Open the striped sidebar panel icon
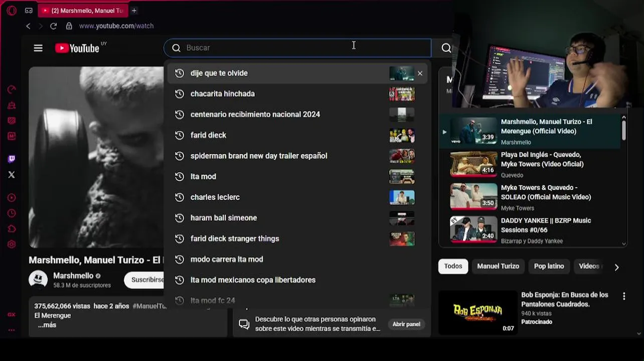This screenshot has width=644, height=361. coord(12,121)
